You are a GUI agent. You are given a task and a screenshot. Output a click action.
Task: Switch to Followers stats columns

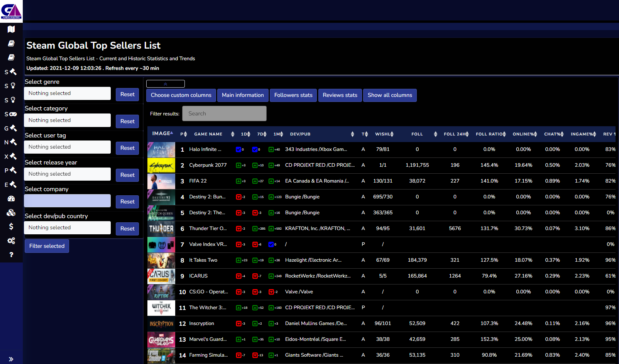click(293, 95)
